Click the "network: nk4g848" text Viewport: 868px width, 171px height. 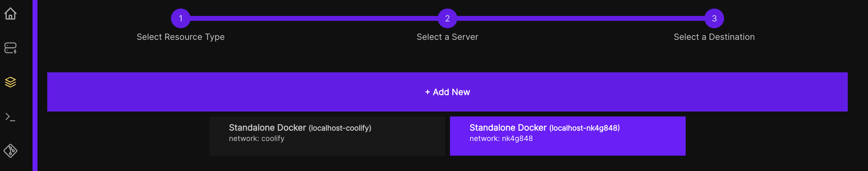tap(501, 139)
